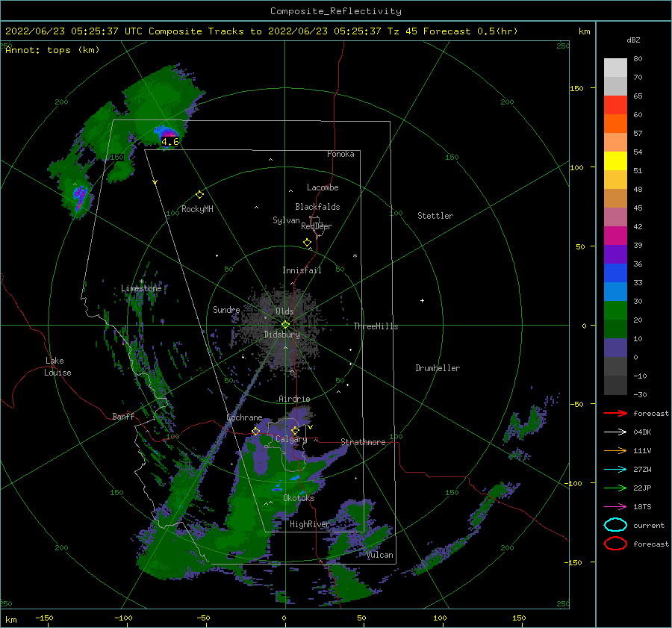Click the yellow radar site marker at center

pyautogui.click(x=285, y=325)
